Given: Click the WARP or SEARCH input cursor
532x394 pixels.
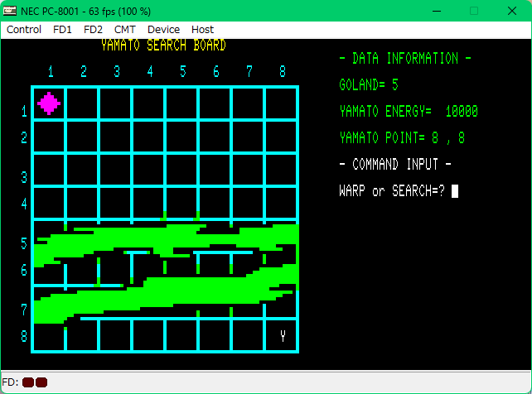Looking at the screenshot, I should pyautogui.click(x=455, y=191).
